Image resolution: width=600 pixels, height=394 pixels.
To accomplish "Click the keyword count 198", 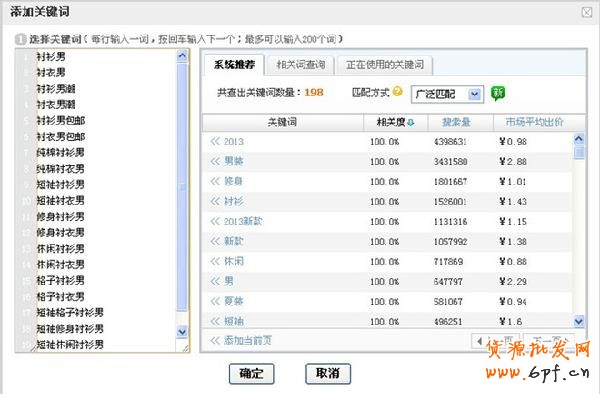I will pos(314,92).
